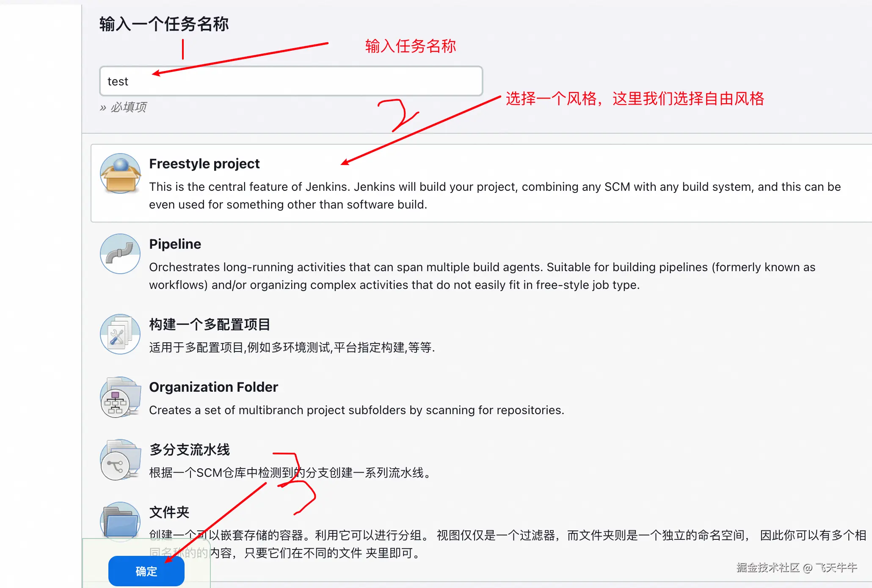
Task: Click the 确定 confirm button
Action: (x=146, y=571)
